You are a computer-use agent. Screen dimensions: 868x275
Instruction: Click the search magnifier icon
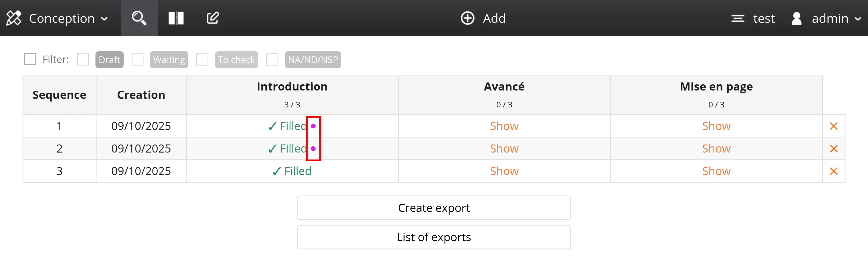(x=139, y=18)
